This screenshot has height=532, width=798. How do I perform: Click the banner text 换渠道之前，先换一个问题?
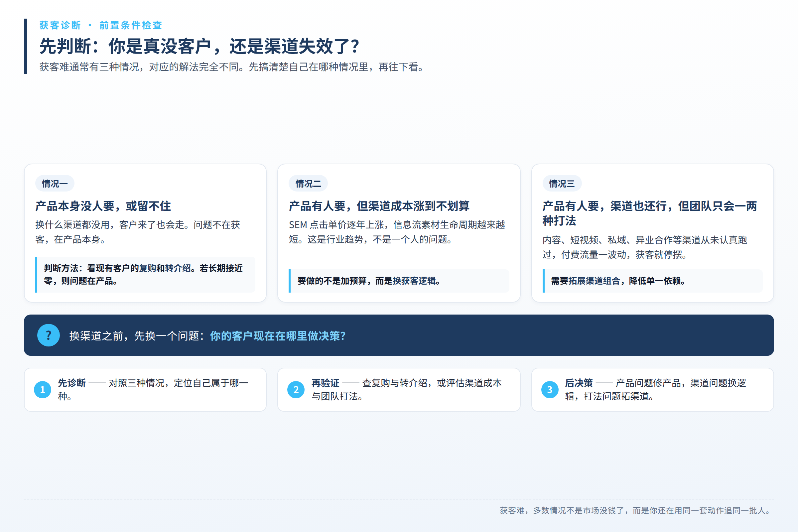[137, 336]
